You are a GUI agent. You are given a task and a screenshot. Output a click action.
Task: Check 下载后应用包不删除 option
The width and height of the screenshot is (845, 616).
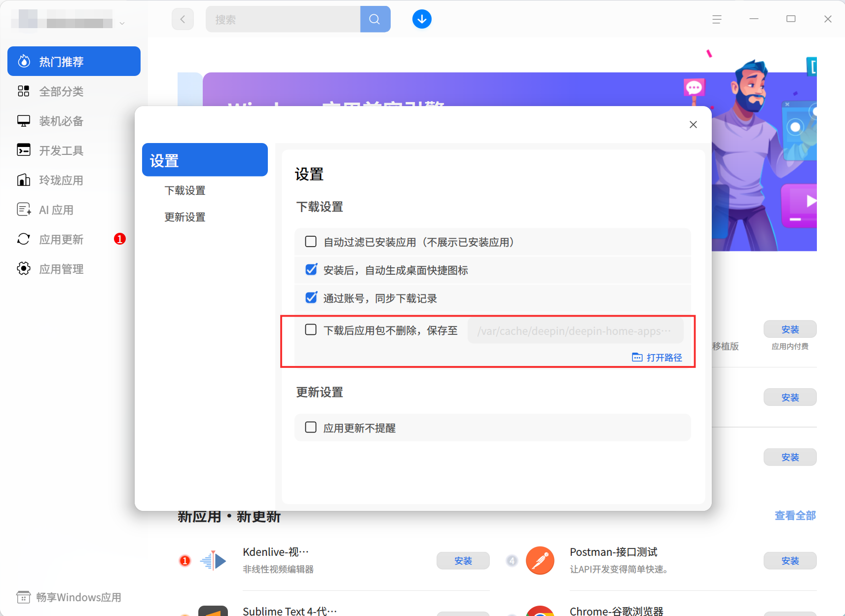311,329
